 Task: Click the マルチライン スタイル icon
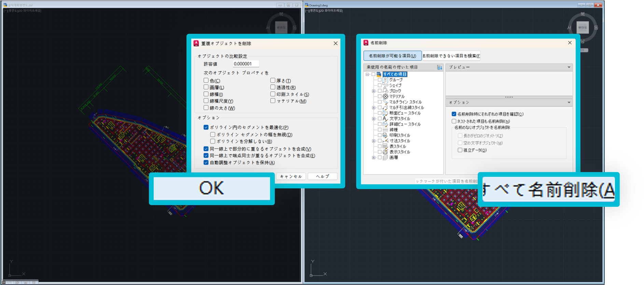[385, 102]
